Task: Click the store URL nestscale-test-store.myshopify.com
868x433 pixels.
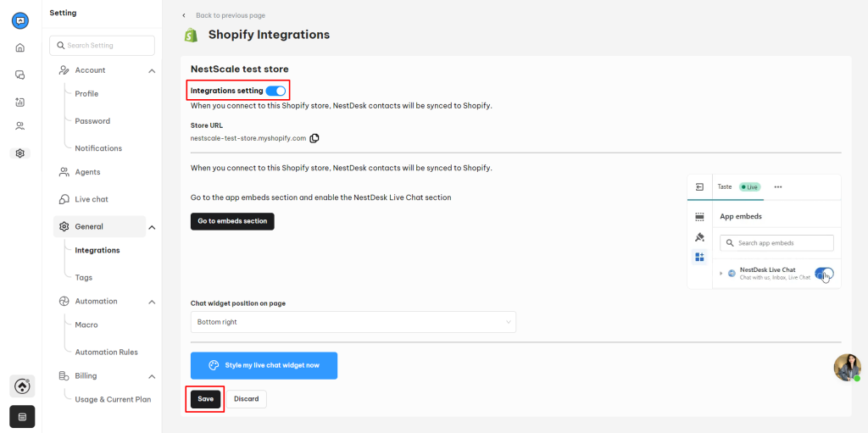Action: coord(248,138)
